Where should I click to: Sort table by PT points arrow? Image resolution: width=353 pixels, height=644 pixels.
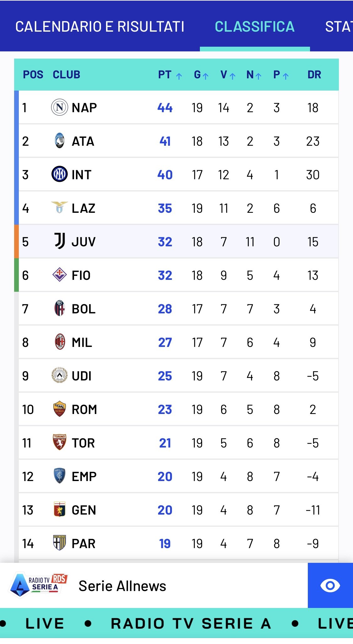pos(179,76)
